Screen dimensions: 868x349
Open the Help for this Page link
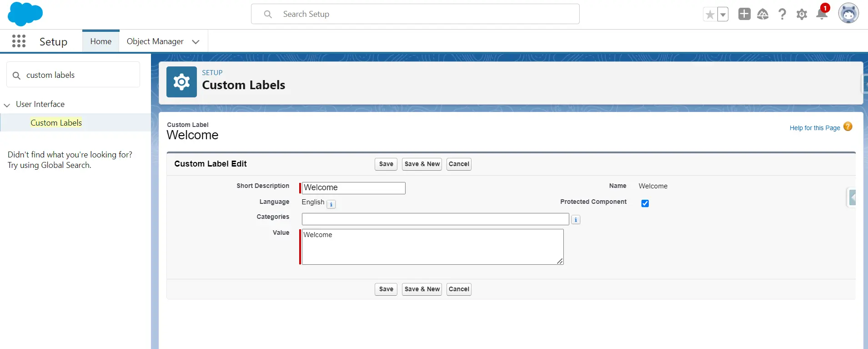pyautogui.click(x=814, y=128)
